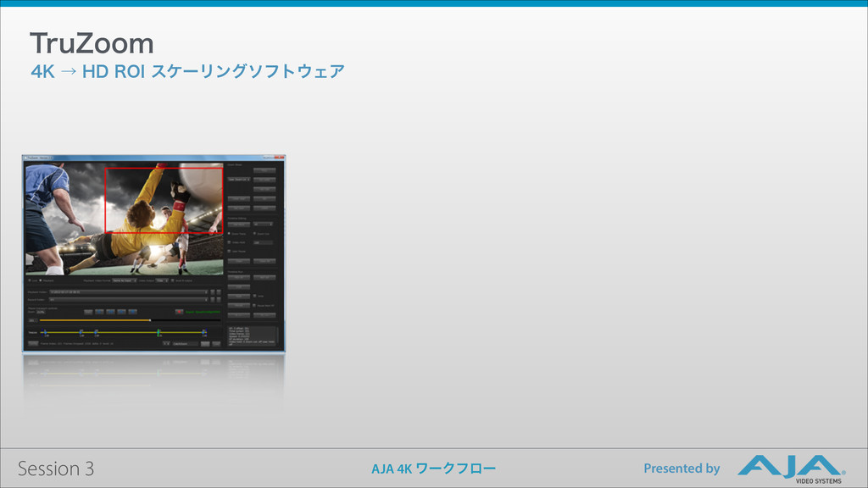868x488 pixels.
Task: Click the green marker on the timeline
Action: click(159, 332)
